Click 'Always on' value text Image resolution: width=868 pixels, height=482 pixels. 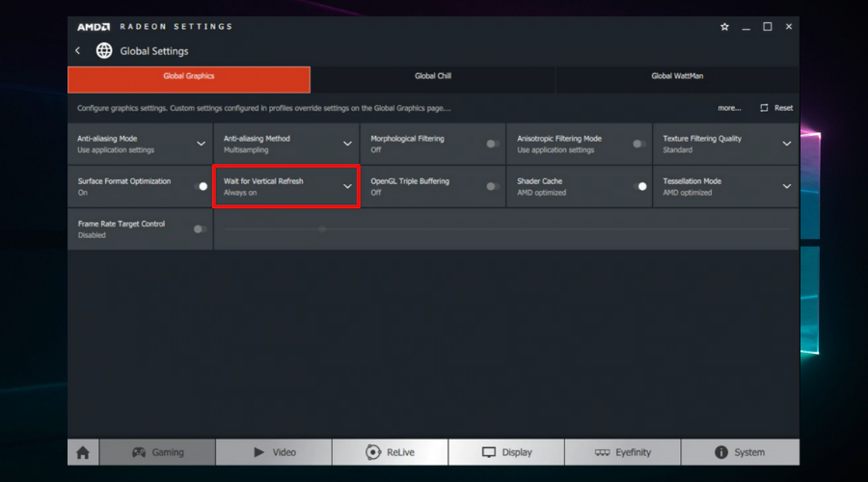pyautogui.click(x=240, y=193)
